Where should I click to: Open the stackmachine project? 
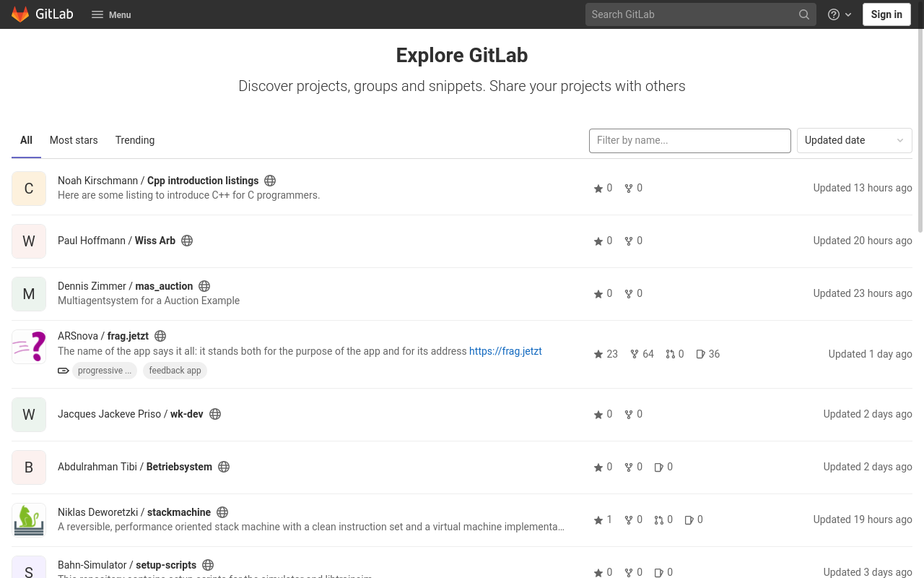(x=134, y=512)
